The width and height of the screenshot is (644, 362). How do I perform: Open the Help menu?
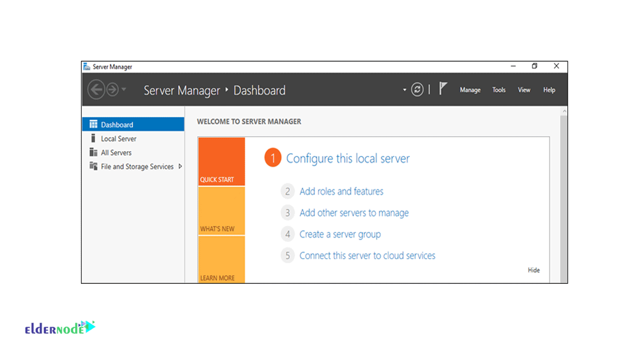tap(549, 90)
